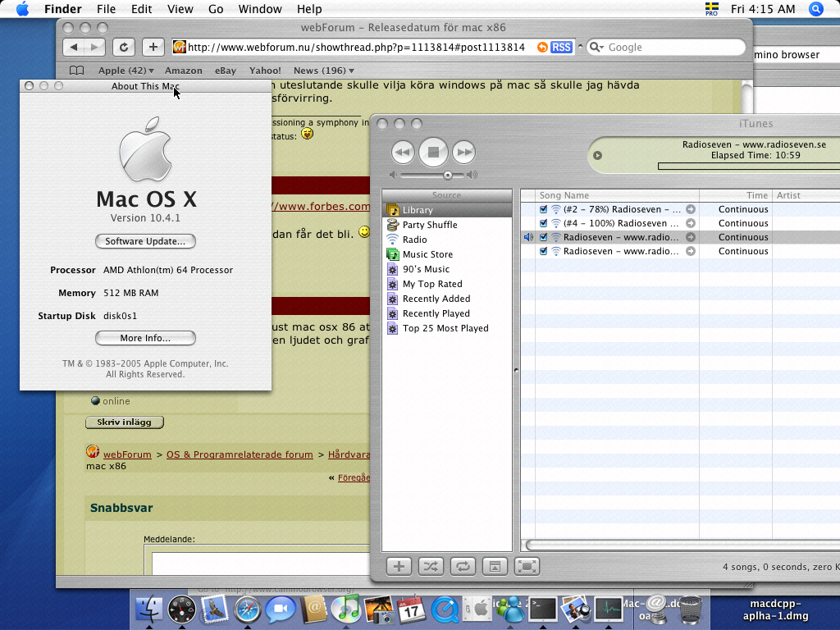
Task: Uncheck the bottom Radioseven stream checkbox
Action: [x=543, y=251]
